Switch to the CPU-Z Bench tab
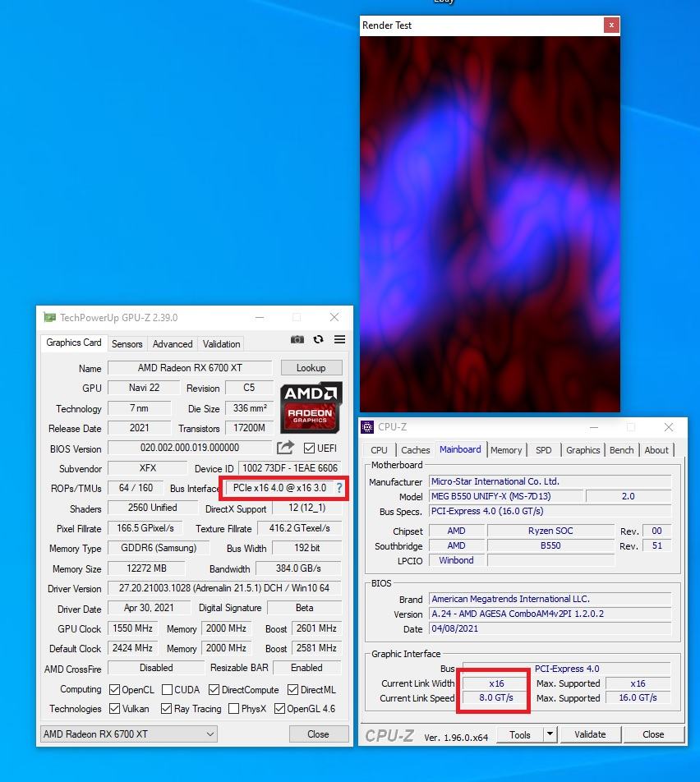 [622, 450]
